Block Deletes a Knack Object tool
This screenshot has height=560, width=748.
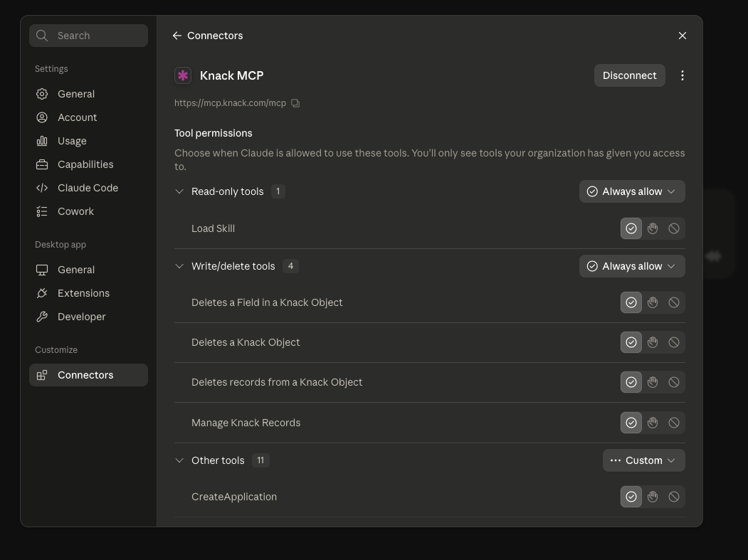pos(673,342)
